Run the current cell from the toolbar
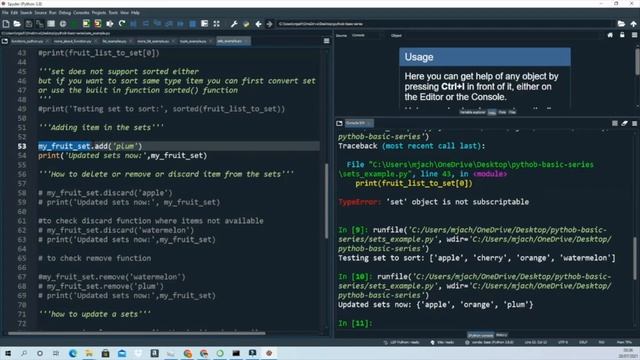This screenshot has height=360, width=640. click(x=86, y=24)
